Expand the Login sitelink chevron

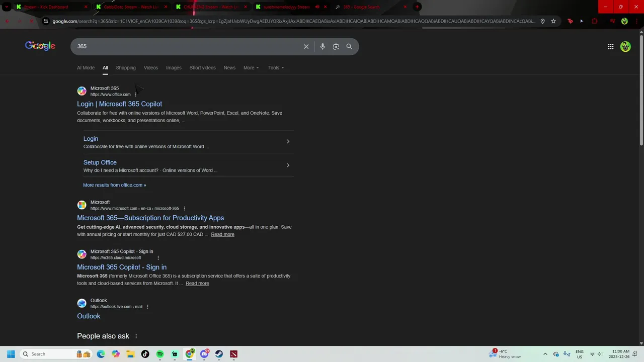click(288, 141)
